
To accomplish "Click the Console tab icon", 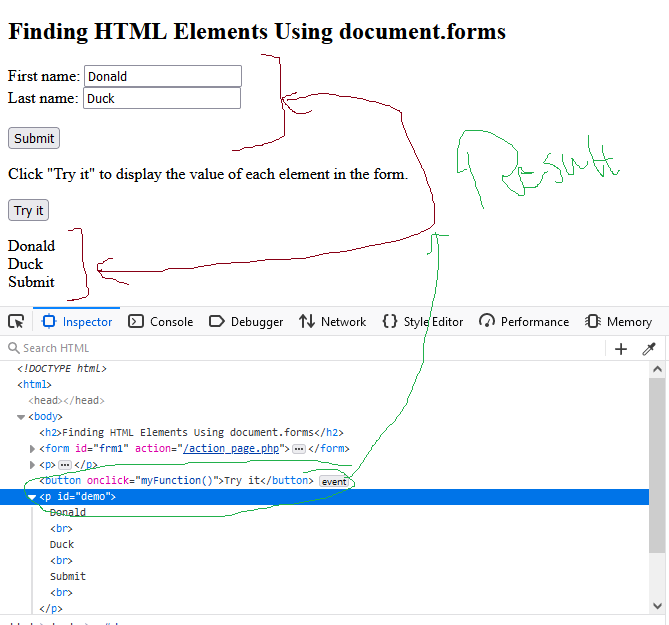I will click(136, 321).
